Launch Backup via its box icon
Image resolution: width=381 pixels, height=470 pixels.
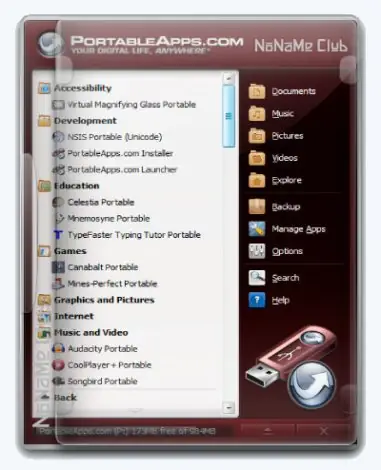[257, 207]
